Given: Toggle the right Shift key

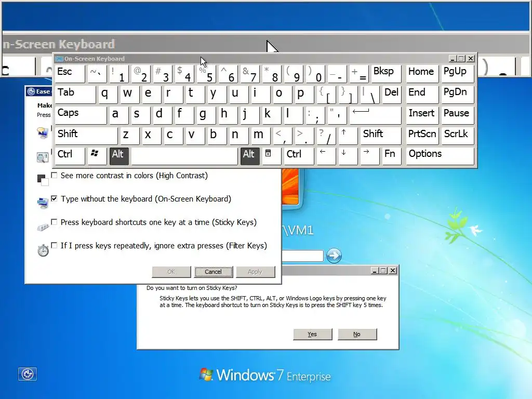Looking at the screenshot, I should pyautogui.click(x=380, y=136).
